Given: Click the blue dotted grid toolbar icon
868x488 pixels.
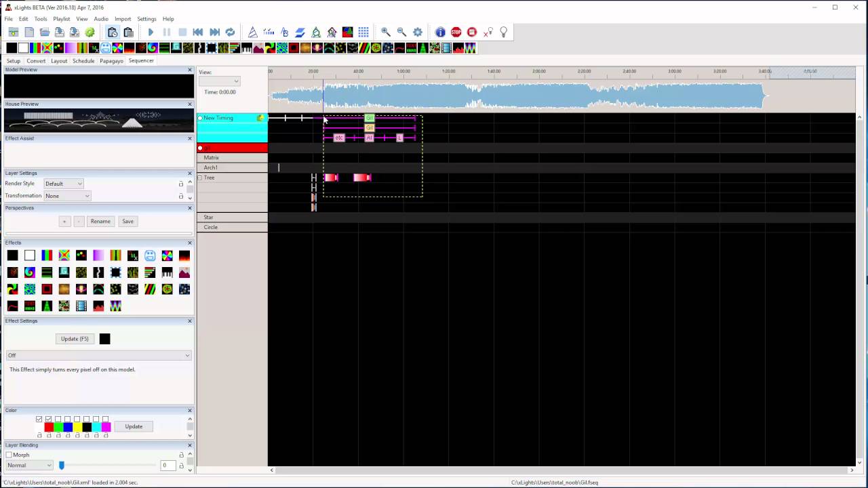Looking at the screenshot, I should point(363,32).
